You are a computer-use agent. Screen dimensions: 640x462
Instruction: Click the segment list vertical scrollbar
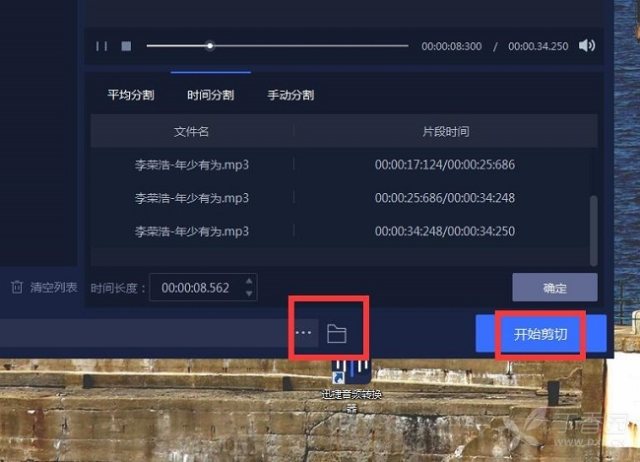click(x=593, y=225)
